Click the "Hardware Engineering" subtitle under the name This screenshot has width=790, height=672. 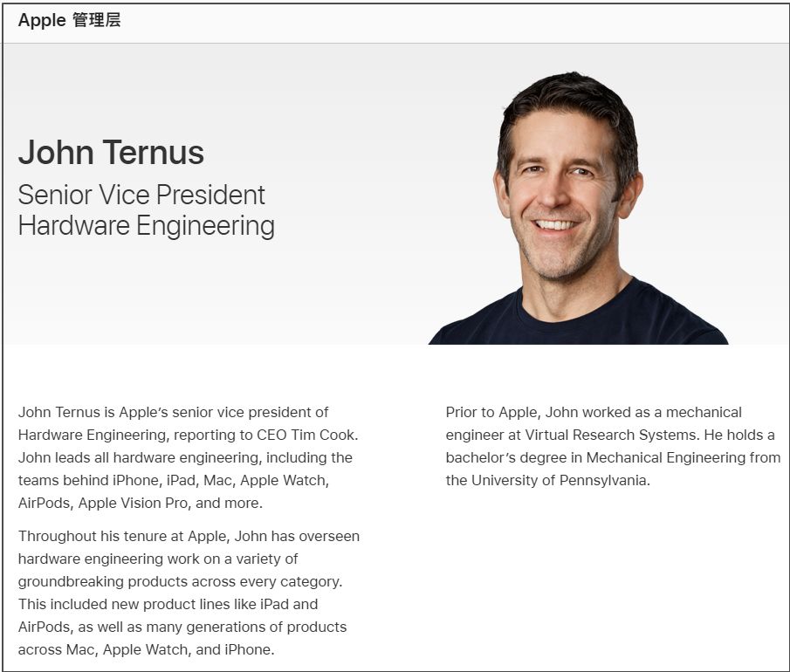coord(146,225)
